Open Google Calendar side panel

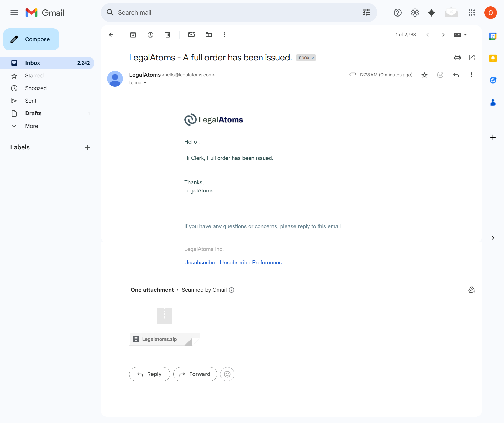493,36
